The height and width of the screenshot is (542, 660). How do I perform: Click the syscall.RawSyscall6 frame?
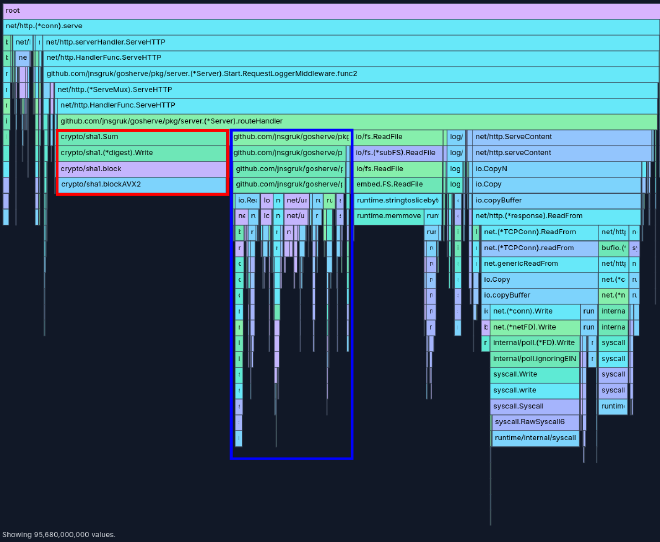536,422
